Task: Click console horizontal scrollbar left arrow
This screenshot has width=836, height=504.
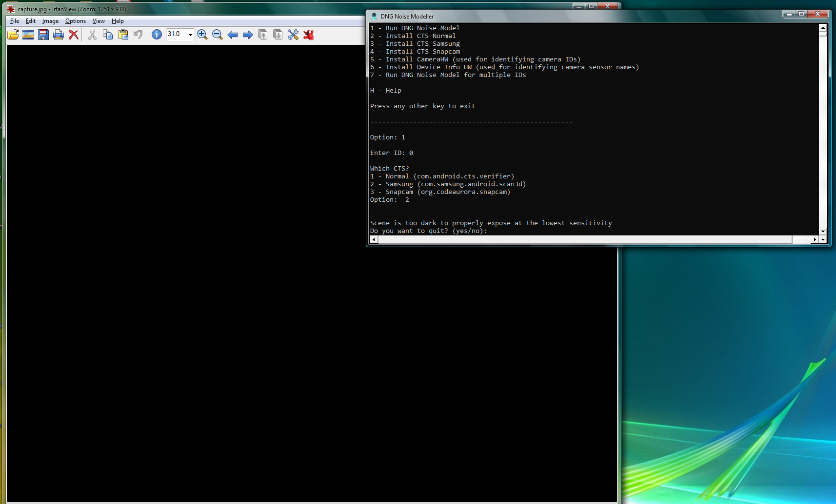Action: click(x=374, y=239)
